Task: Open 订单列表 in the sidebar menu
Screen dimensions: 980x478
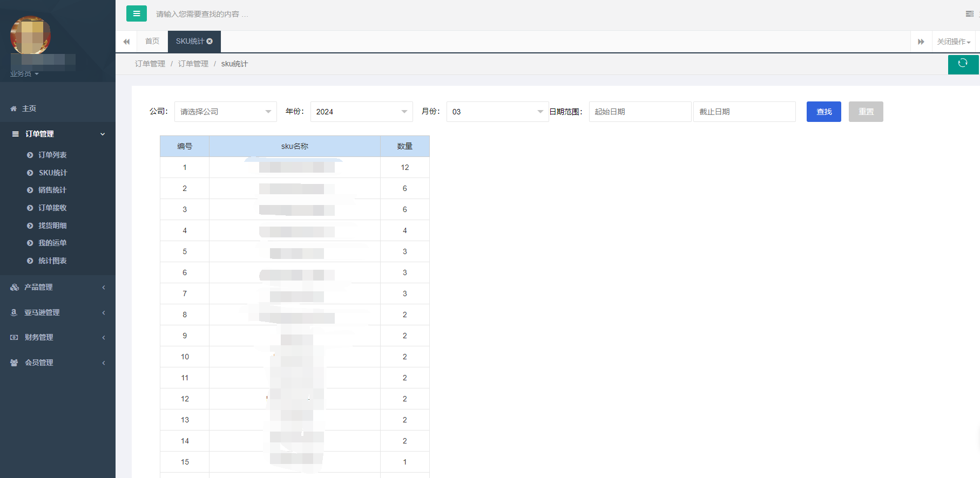Action: (x=52, y=155)
